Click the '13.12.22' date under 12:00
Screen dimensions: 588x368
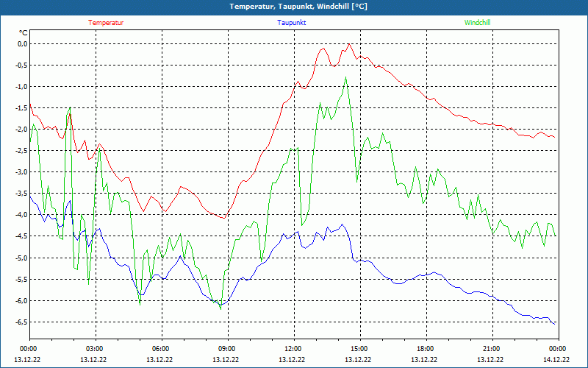pyautogui.click(x=292, y=359)
